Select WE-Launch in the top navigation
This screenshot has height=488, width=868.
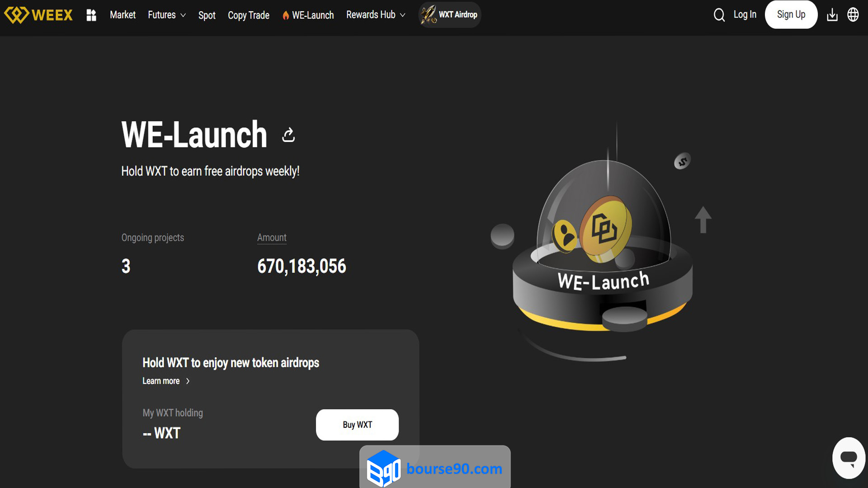(308, 15)
